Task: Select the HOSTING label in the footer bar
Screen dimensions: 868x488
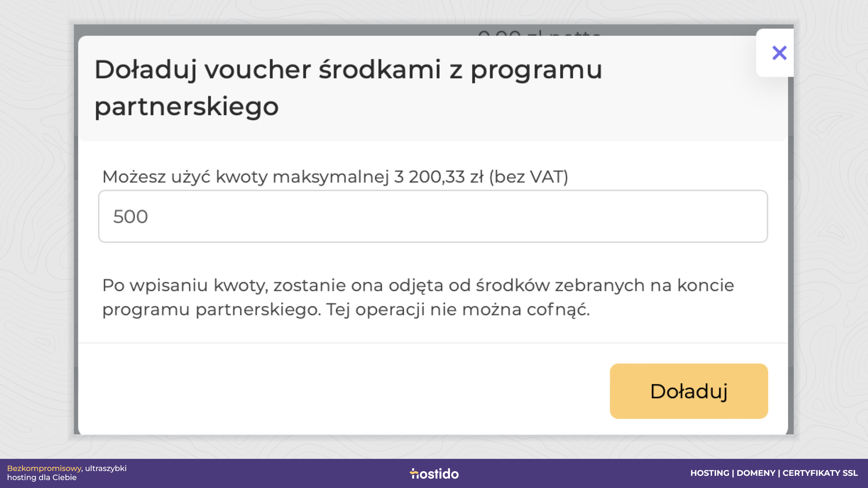Action: click(x=710, y=473)
